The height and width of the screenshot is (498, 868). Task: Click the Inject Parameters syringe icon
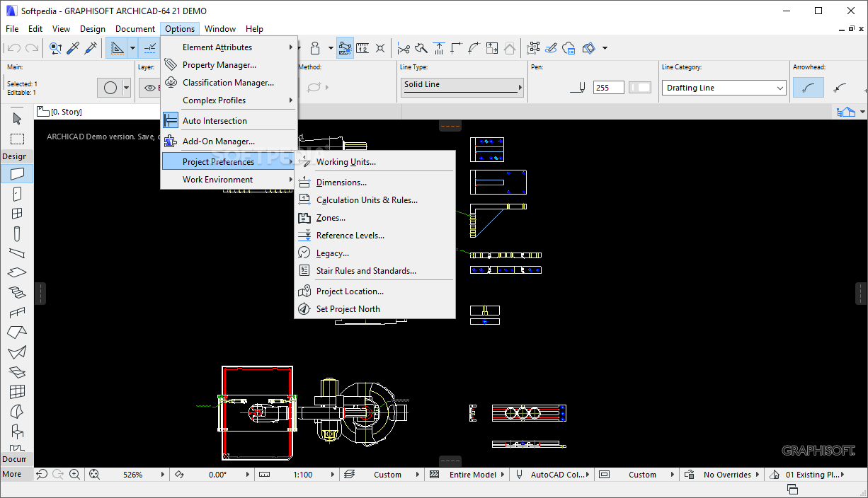(91, 48)
